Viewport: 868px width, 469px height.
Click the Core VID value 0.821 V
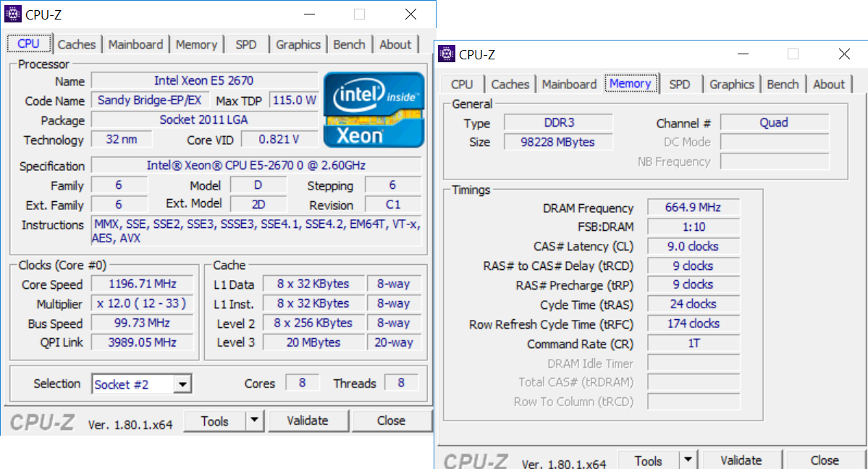[279, 140]
